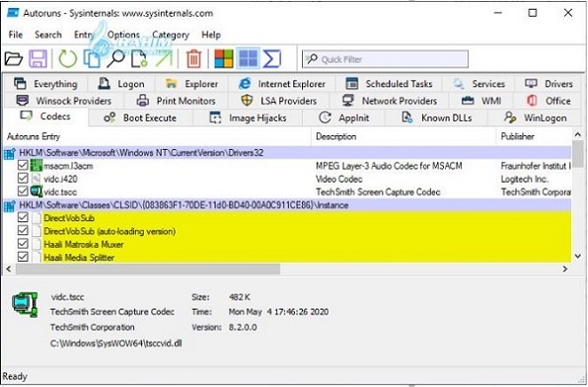
Task: Switch to the Network Providers tab
Action: tap(390, 101)
